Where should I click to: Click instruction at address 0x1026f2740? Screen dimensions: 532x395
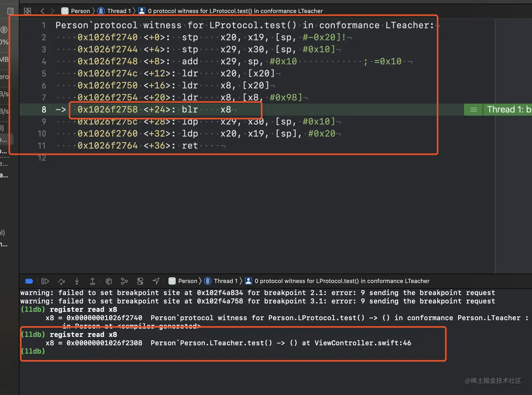coord(211,37)
